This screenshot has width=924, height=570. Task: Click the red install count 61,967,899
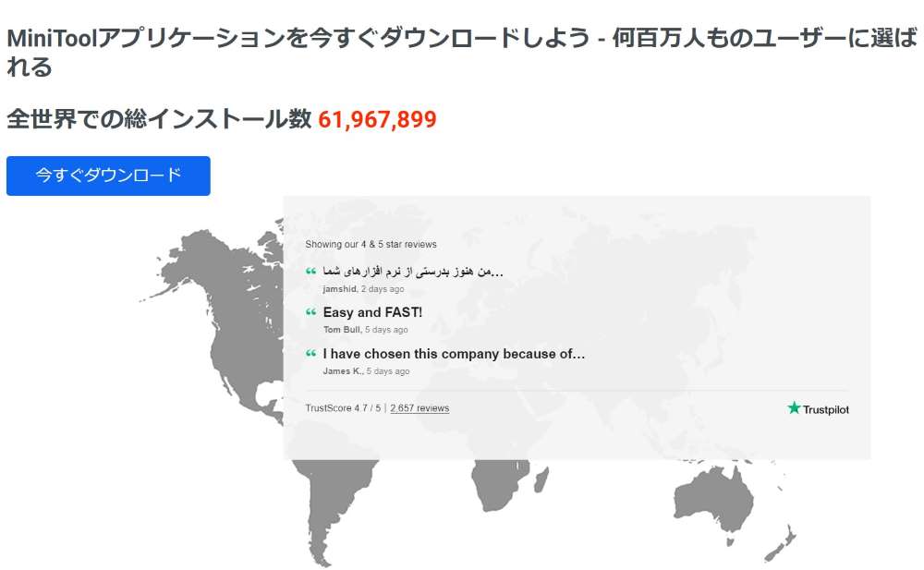pyautogui.click(x=377, y=119)
